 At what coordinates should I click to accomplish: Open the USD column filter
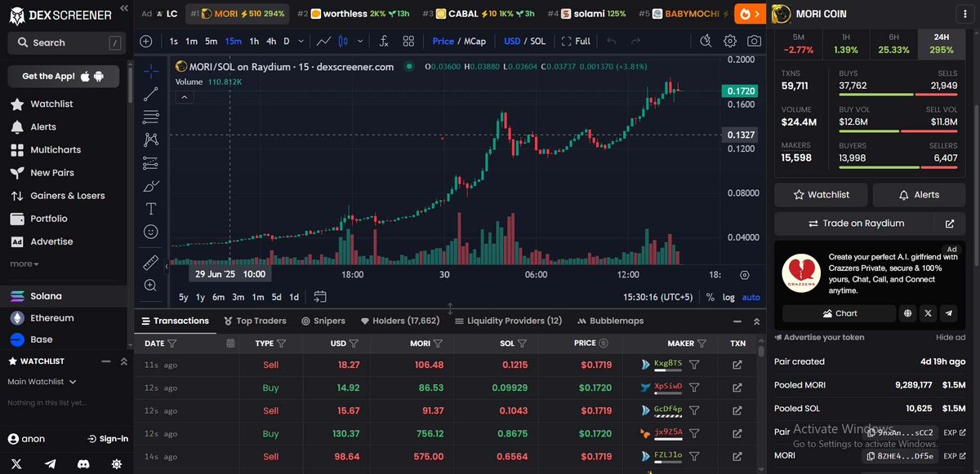[354, 343]
